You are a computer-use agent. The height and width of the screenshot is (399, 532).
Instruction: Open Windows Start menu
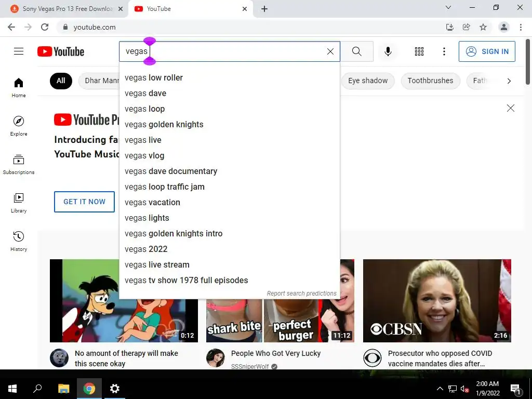tap(12, 389)
